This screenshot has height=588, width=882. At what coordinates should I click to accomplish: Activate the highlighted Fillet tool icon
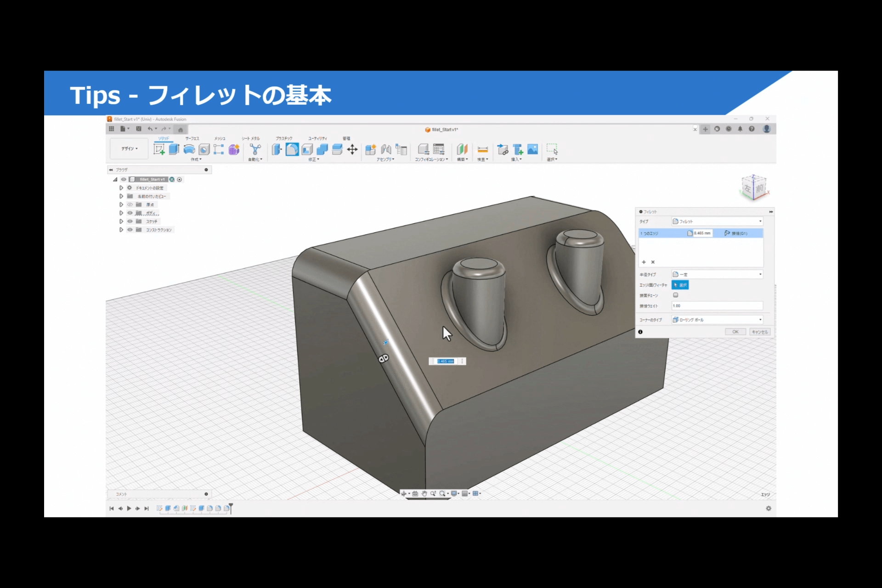point(292,149)
